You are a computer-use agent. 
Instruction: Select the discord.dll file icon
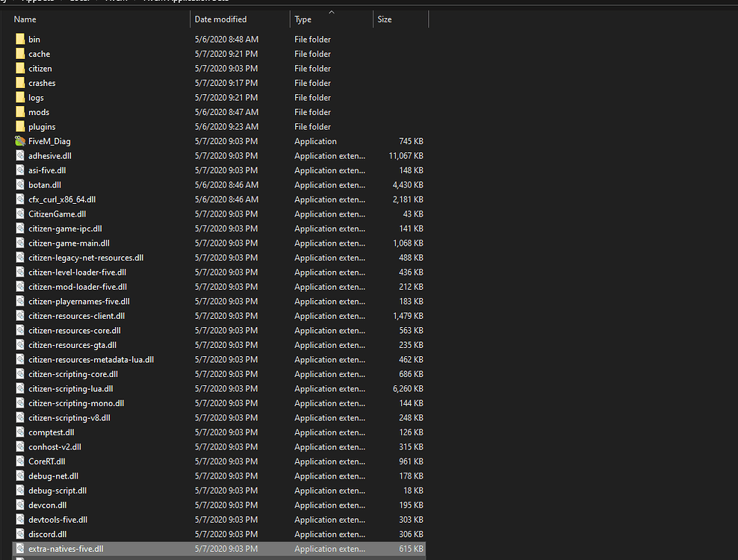(19, 534)
